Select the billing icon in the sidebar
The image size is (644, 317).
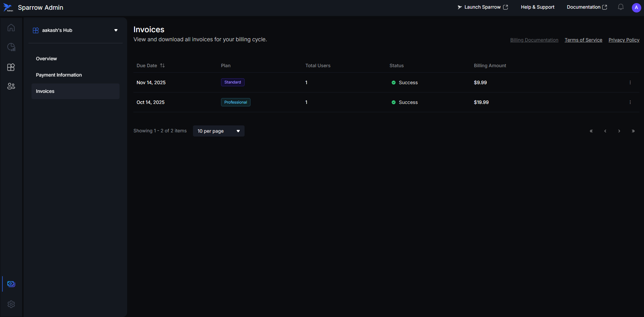point(11,284)
